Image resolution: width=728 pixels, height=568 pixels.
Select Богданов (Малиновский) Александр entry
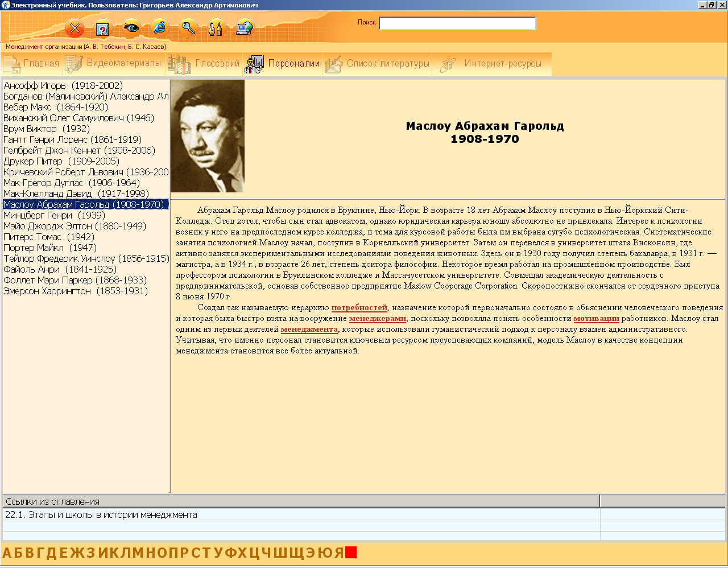(x=86, y=97)
